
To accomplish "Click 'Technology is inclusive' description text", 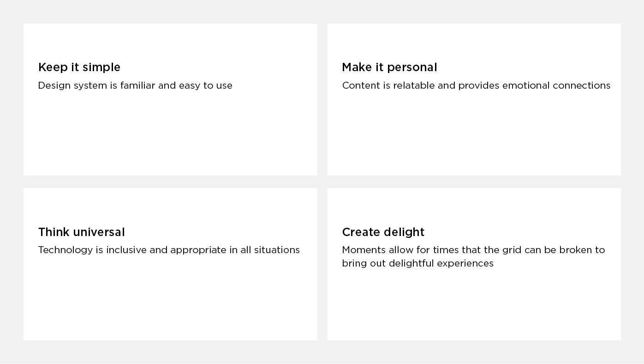I will 169,250.
